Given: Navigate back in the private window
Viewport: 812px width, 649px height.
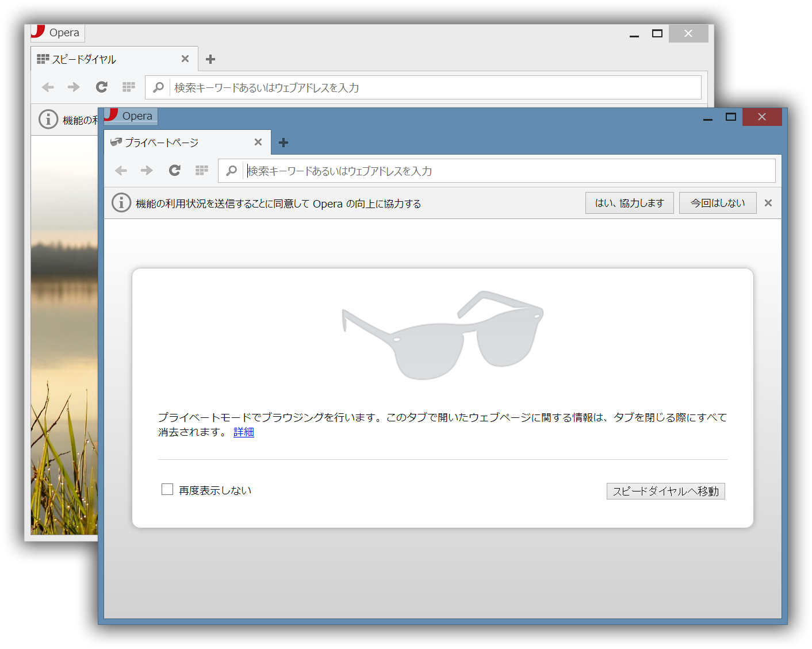Looking at the screenshot, I should click(121, 170).
